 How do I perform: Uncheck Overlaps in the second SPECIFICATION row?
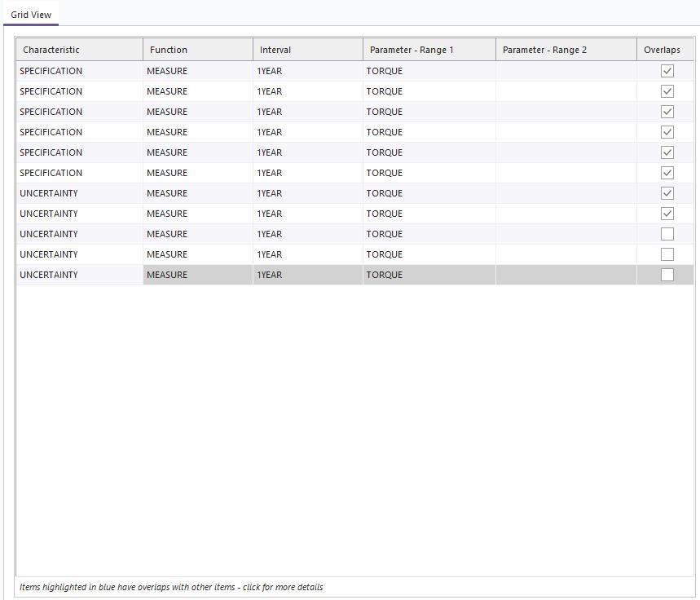pyautogui.click(x=667, y=91)
